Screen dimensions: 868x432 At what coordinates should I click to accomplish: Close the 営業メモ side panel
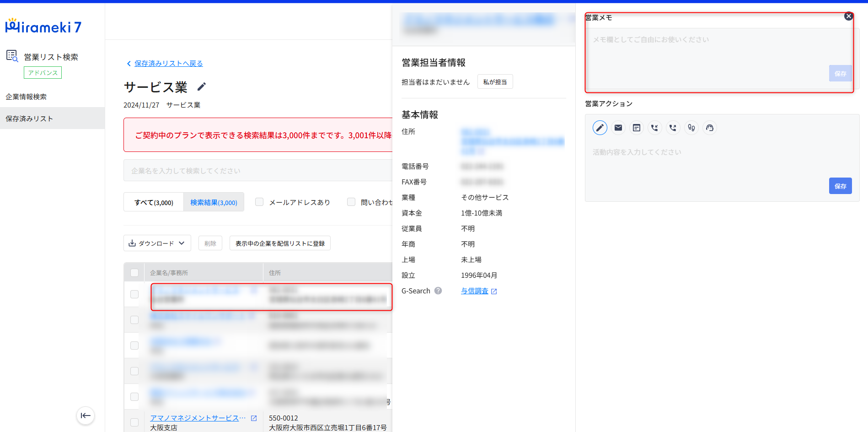848,16
